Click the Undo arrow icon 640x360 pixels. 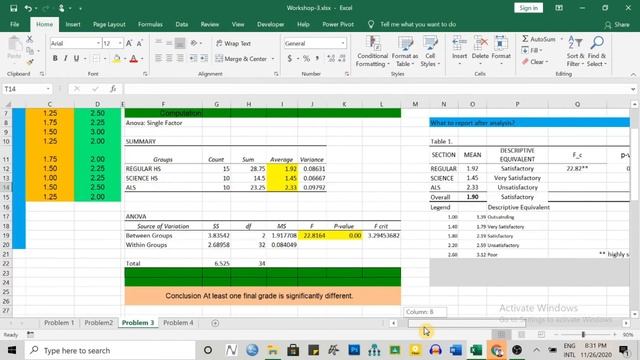tap(28, 8)
